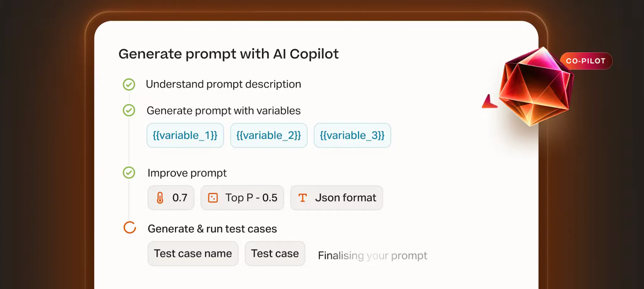The image size is (644, 289).
Task: Select the CO-PILOT badge
Action: [x=586, y=61]
